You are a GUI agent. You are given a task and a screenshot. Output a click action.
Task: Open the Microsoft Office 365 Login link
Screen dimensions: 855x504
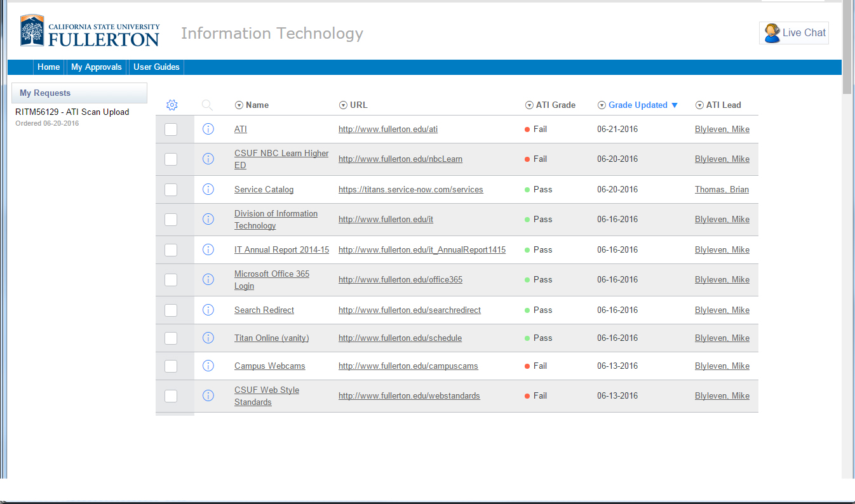point(271,280)
